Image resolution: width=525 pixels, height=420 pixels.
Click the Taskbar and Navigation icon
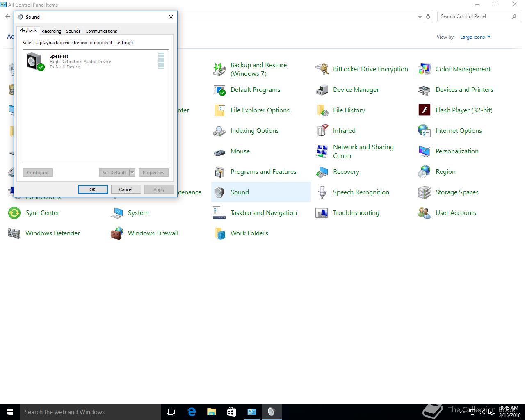[x=219, y=213]
